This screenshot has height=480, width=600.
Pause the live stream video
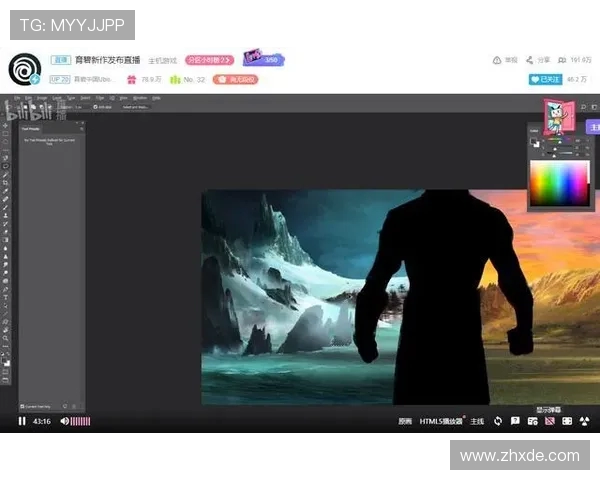22,421
